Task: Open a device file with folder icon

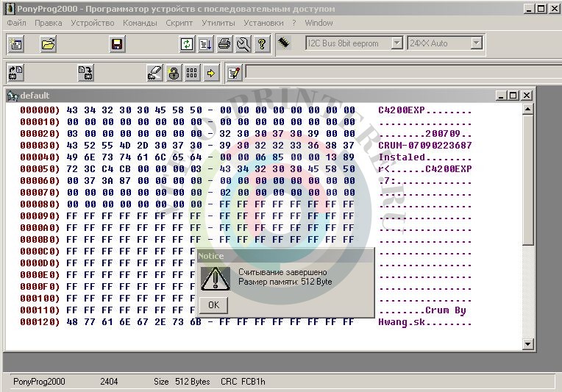Action: (x=48, y=44)
